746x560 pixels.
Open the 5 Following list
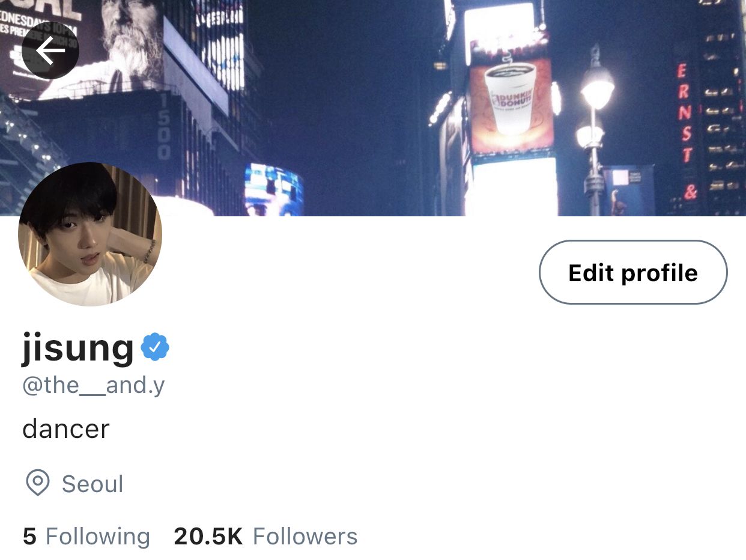pos(86,537)
